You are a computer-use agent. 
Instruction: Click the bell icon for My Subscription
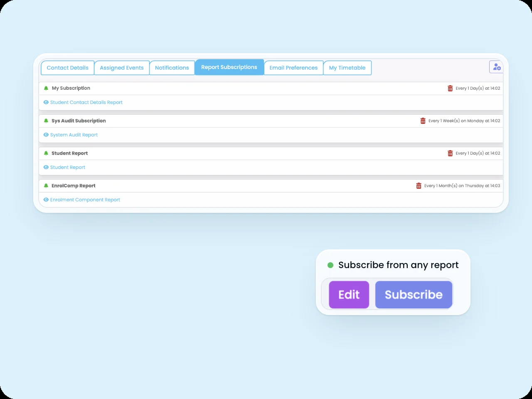pos(46,88)
